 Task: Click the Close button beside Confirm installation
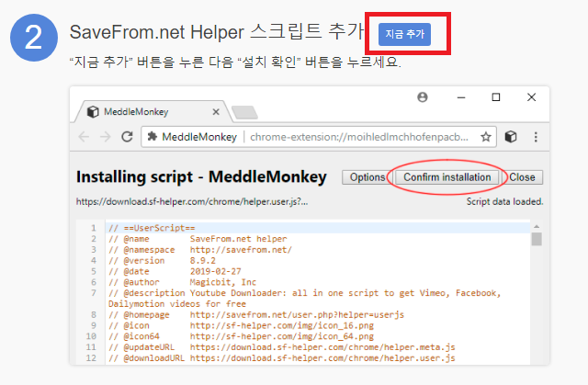pyautogui.click(x=522, y=177)
